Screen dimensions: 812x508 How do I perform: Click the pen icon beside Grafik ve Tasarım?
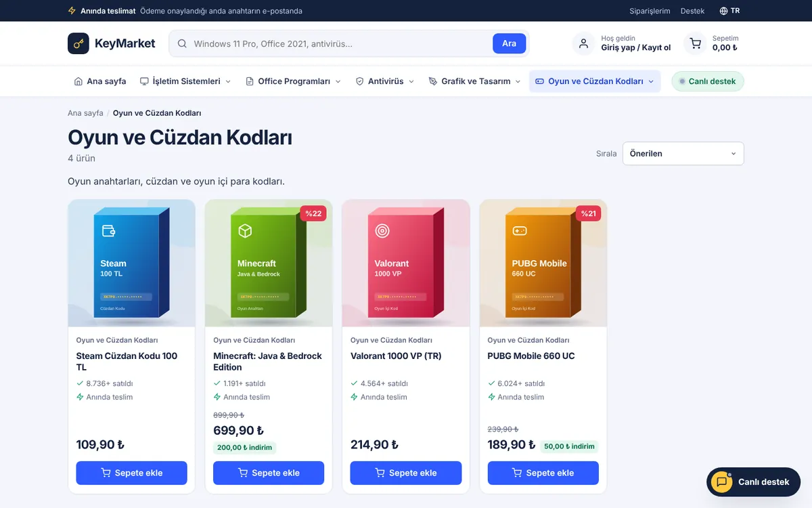tap(433, 81)
